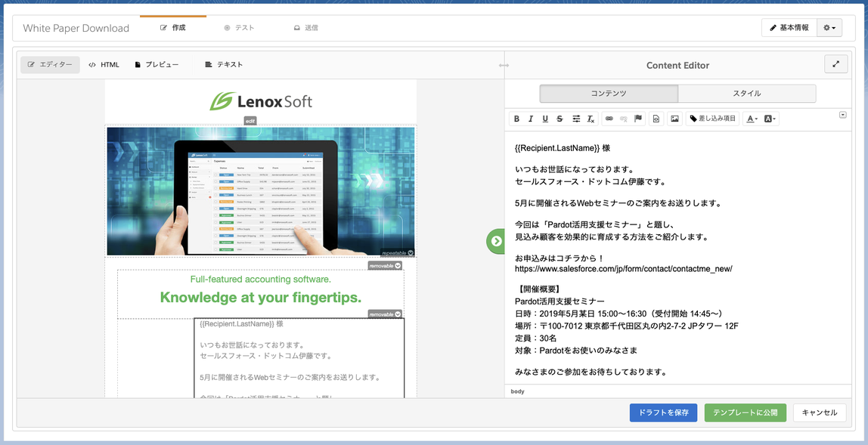Screen dimensions: 868x445
Task: Click the edit tag under the logo
Action: (x=251, y=121)
